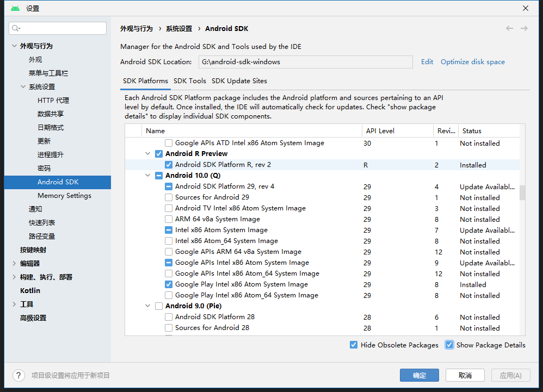Disable Show Package Details

[449, 345]
